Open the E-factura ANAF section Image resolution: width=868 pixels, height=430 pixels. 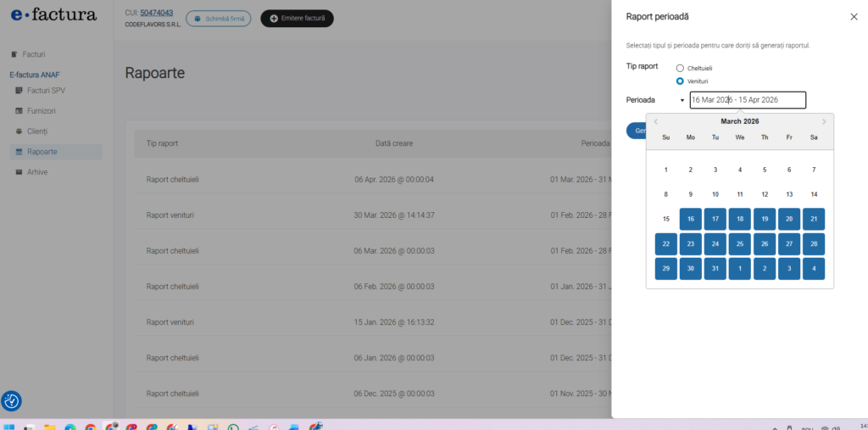click(35, 75)
